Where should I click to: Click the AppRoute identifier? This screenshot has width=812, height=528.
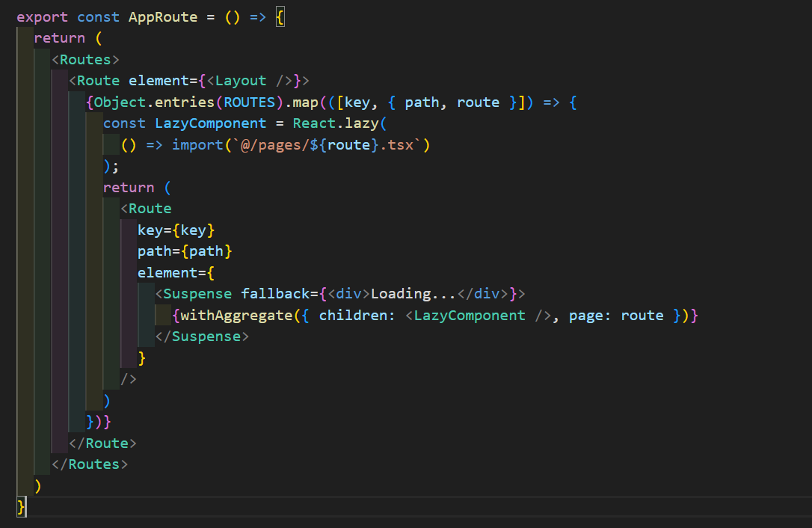pos(163,17)
